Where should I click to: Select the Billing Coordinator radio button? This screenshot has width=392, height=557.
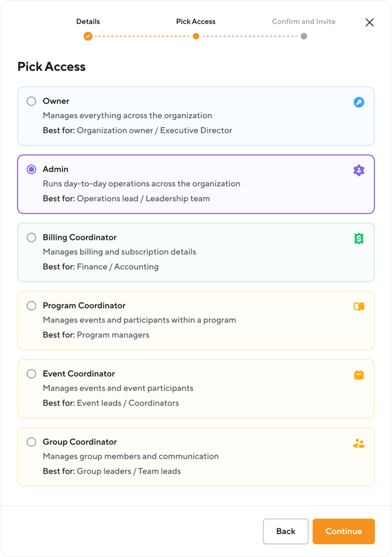coord(32,238)
